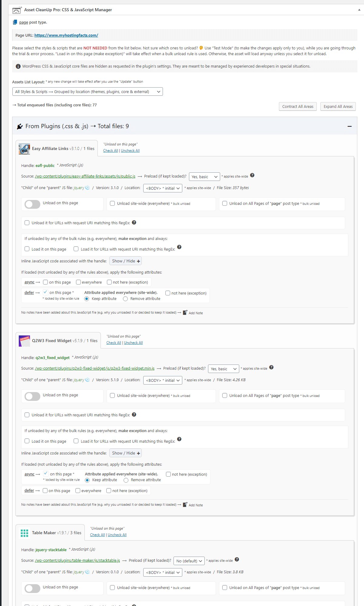Screen dimensions: 364x606
Task: Open preload dropdown for jquery-stacktable
Action: pyautogui.click(x=189, y=561)
